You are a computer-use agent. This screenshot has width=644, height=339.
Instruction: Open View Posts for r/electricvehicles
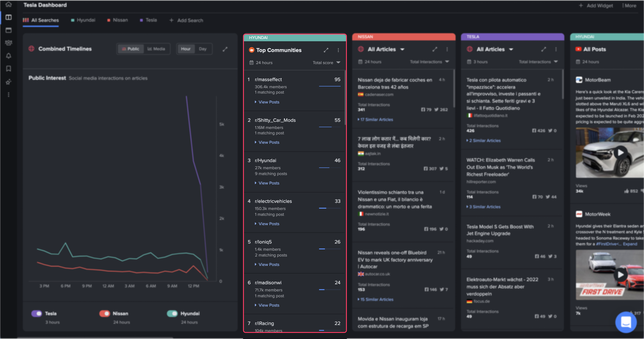[x=267, y=224]
